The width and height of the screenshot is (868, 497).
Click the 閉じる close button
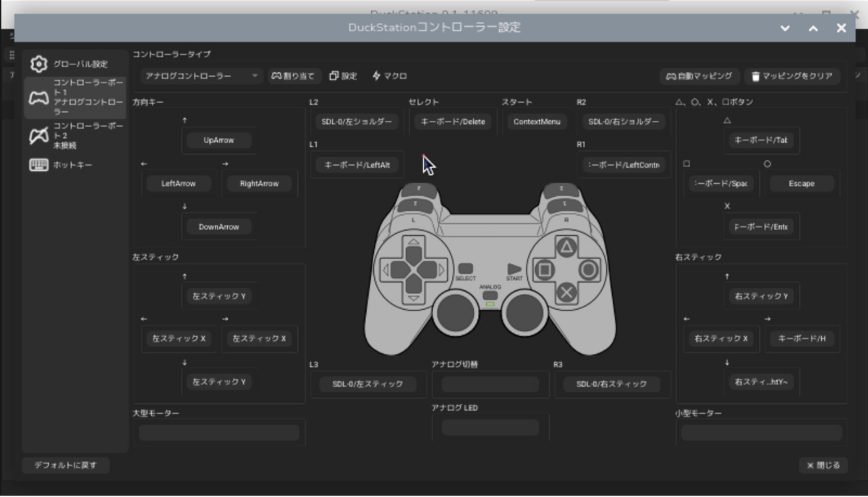tap(823, 465)
